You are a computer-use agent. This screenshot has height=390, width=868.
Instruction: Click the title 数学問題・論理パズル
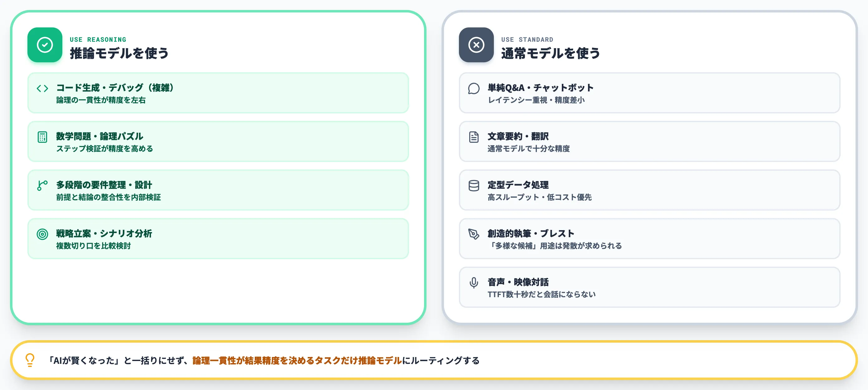click(x=99, y=136)
